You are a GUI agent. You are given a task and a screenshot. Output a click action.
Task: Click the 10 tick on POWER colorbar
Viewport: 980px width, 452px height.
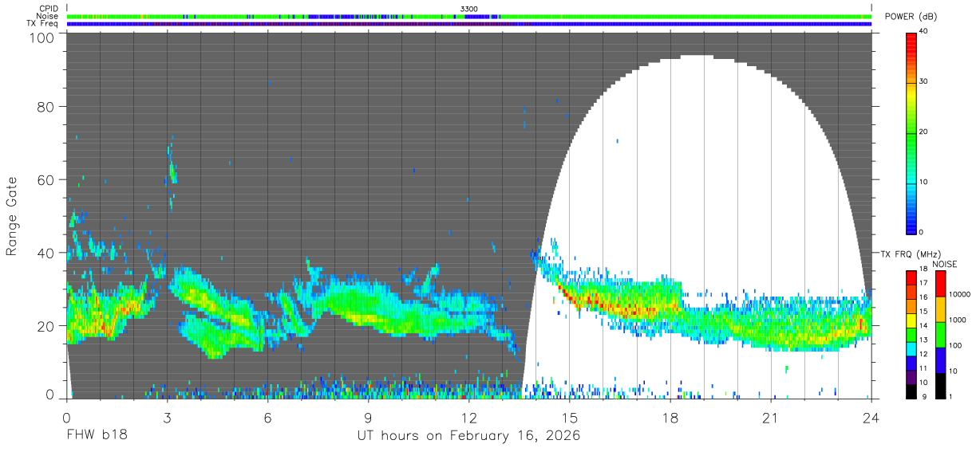pos(923,183)
